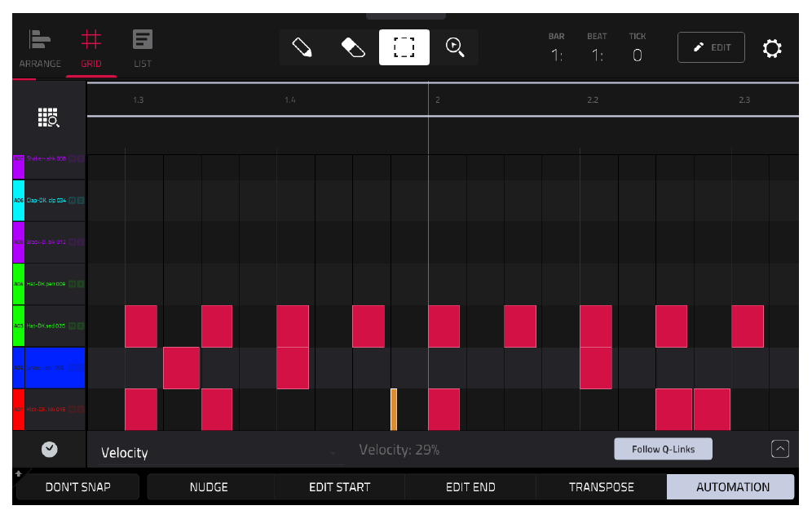
Task: Select the pencil draw tool
Action: pyautogui.click(x=302, y=47)
